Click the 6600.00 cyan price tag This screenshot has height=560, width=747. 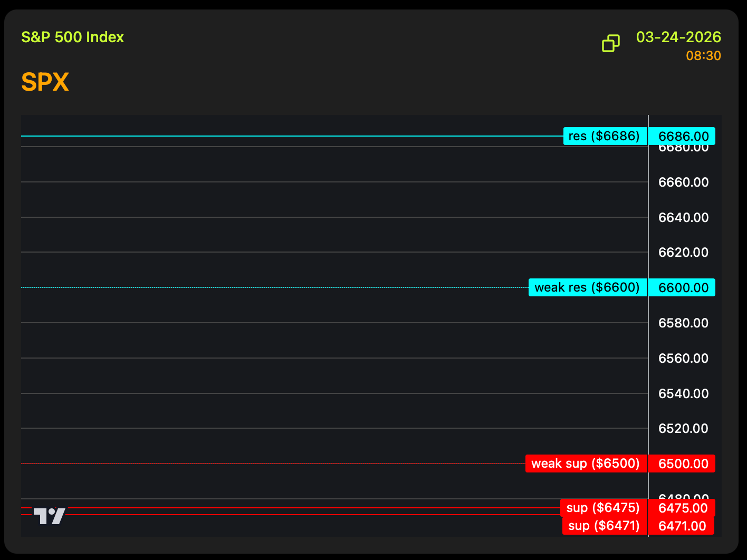[683, 287]
